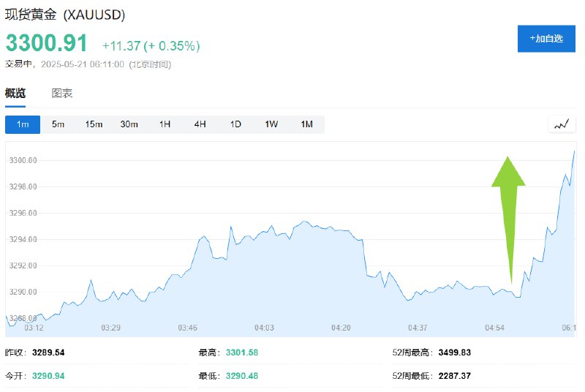
Task: Click the 52周最高 value 3499.83
Action: point(454,353)
